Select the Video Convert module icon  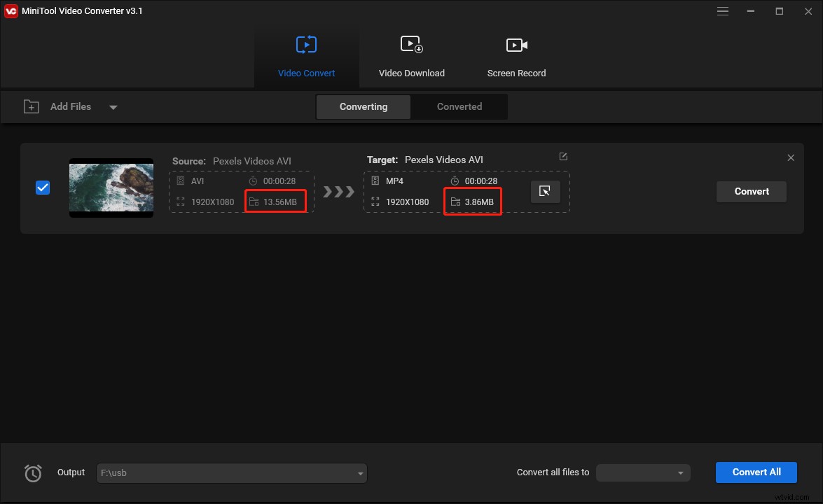[306, 44]
